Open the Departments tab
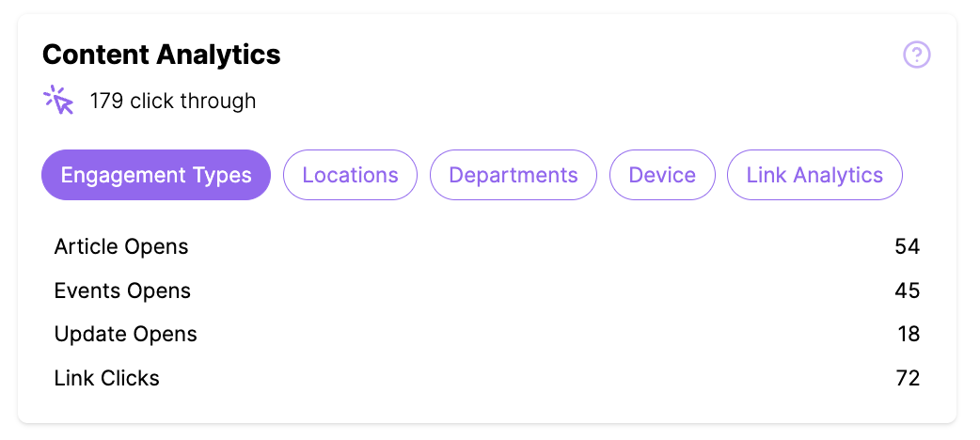The height and width of the screenshot is (440, 980). [514, 175]
